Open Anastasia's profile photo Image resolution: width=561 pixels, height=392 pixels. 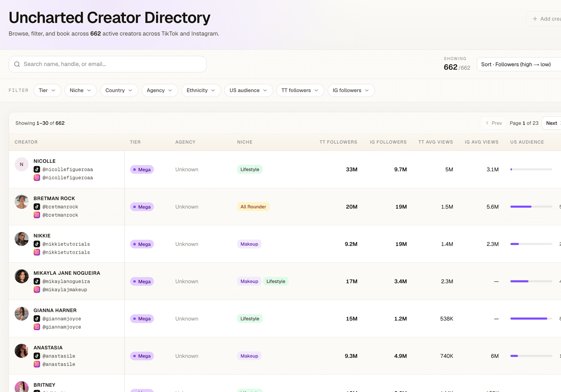22,351
